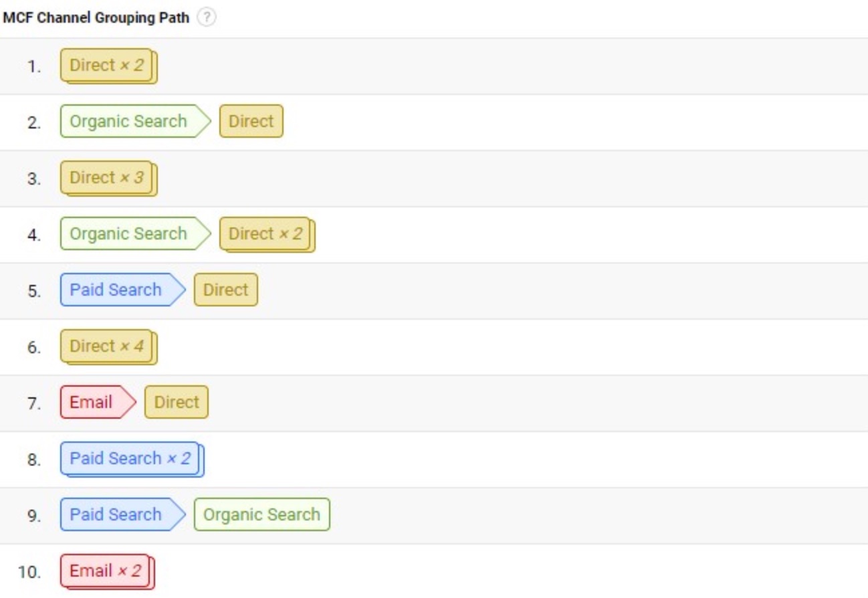Select the Direct × 4 path chip
Screen dimensions: 868x598
click(x=108, y=346)
